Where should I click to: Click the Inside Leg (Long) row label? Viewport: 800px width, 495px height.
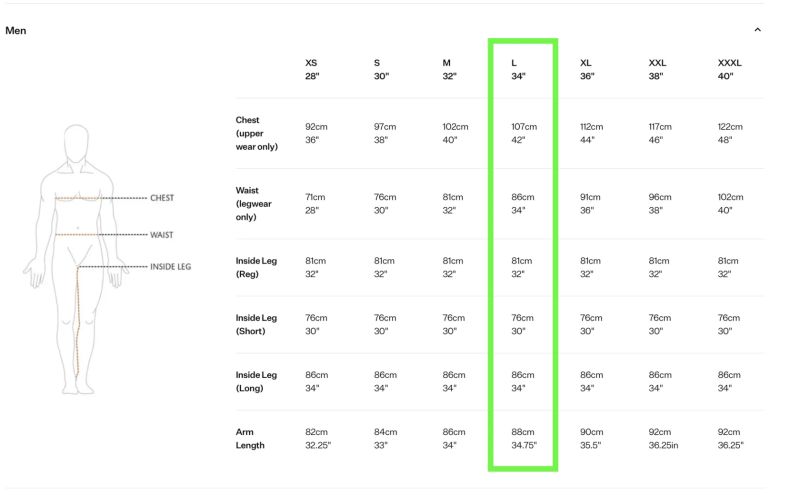coord(256,381)
